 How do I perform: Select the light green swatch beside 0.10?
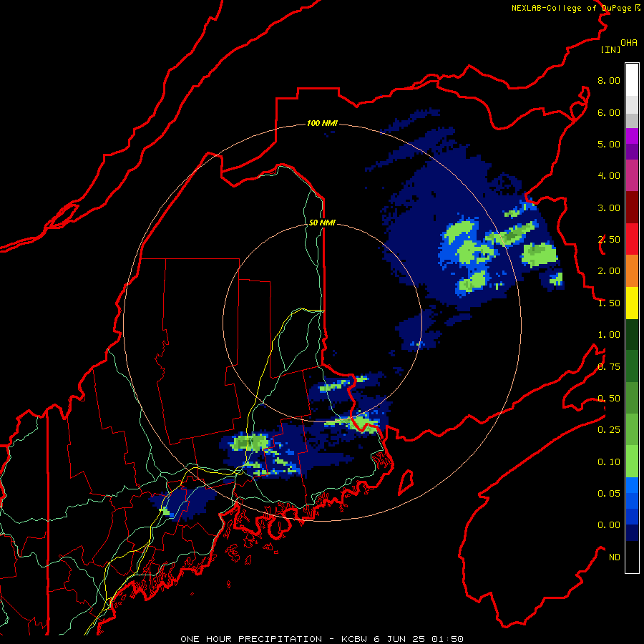(632, 462)
